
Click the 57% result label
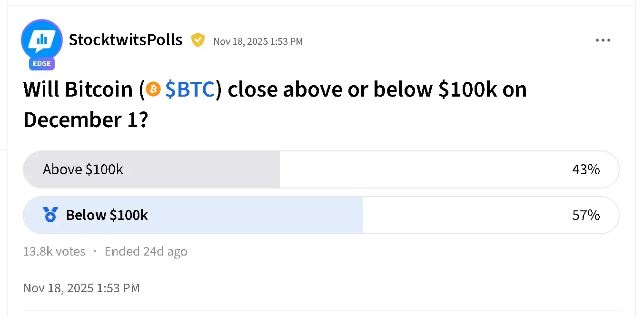tap(585, 215)
